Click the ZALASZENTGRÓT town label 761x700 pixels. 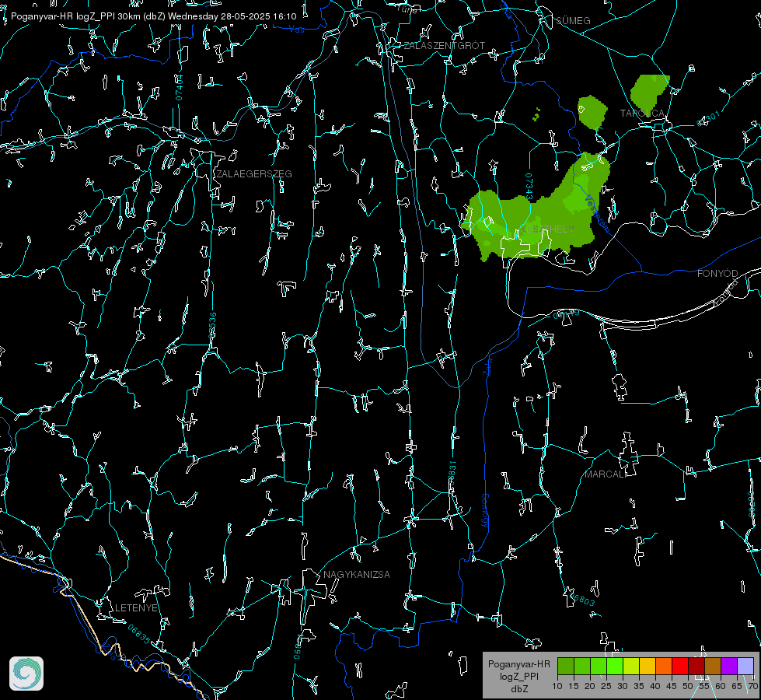pyautogui.click(x=444, y=46)
